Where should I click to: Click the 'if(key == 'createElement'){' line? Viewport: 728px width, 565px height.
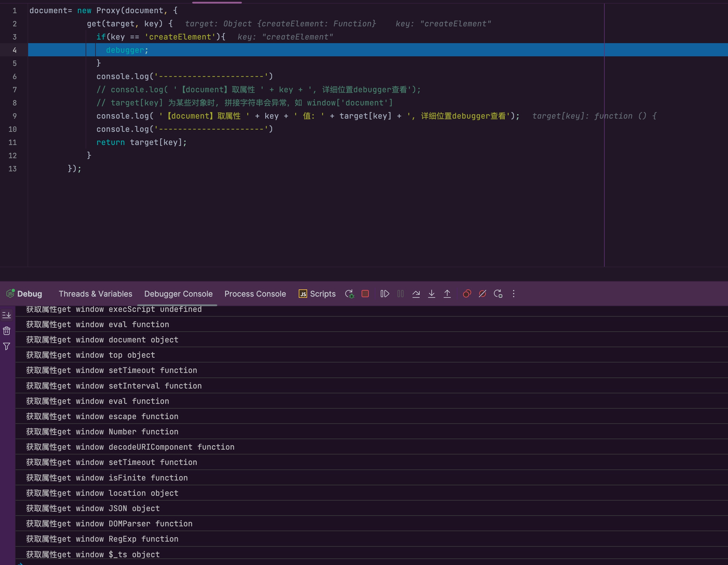(x=161, y=37)
